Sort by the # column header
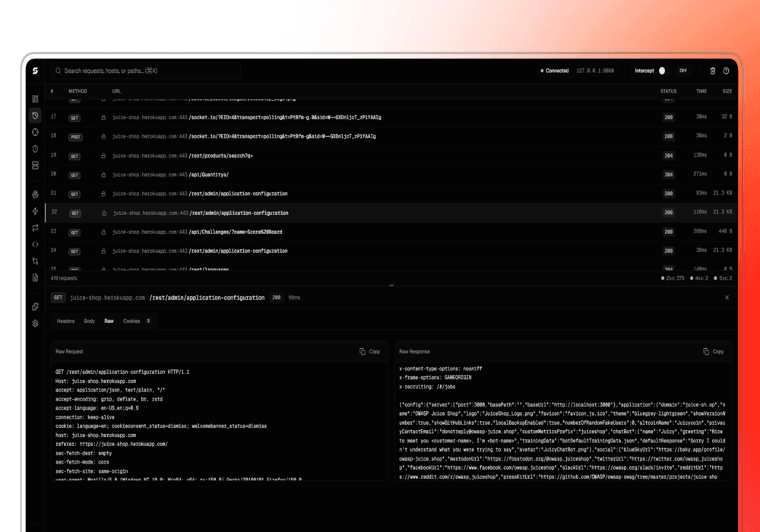Viewport: 760px width, 532px height. click(x=52, y=91)
